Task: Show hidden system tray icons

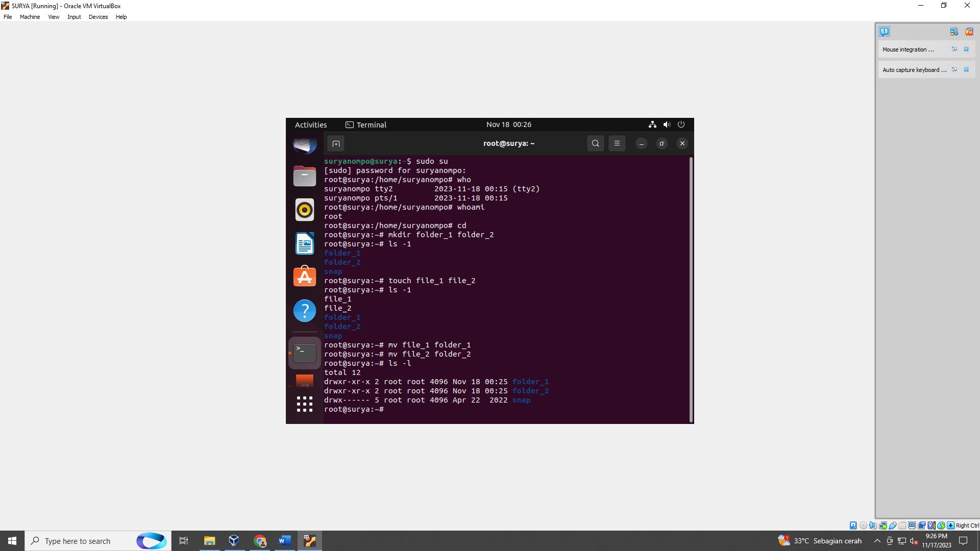Action: coord(877,541)
